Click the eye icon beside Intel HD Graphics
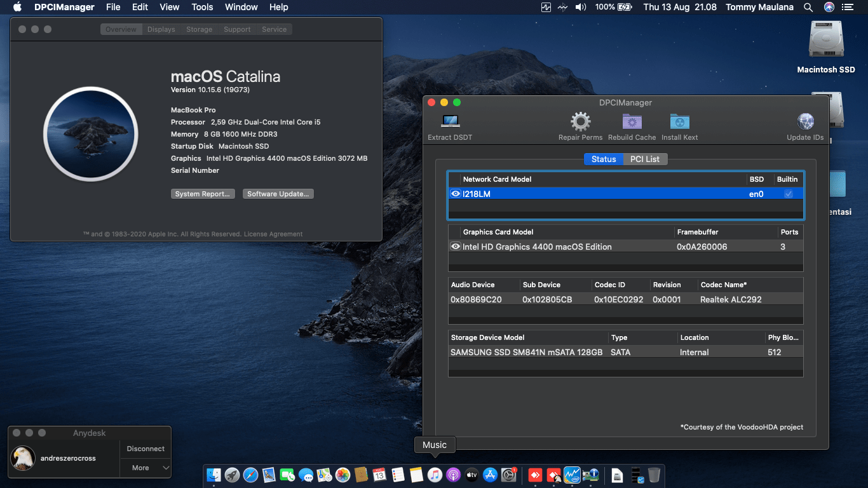 (455, 247)
